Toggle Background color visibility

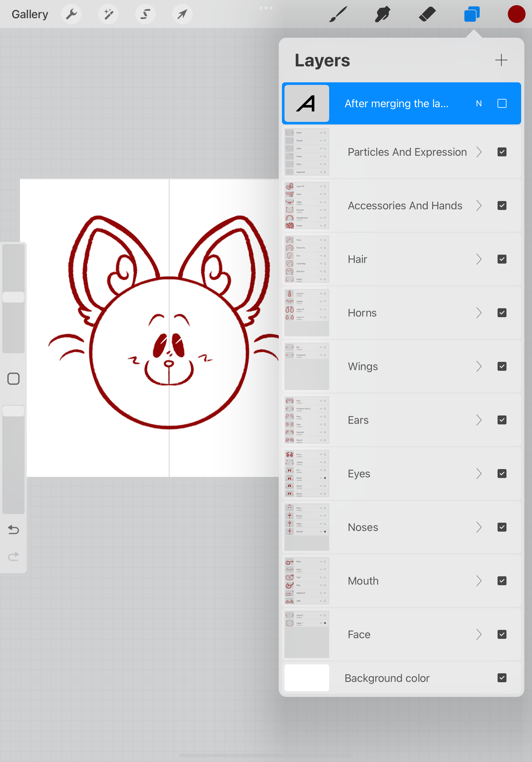502,678
